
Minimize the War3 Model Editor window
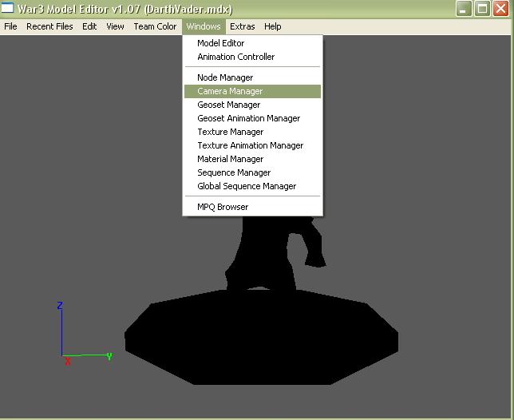tap(464, 9)
